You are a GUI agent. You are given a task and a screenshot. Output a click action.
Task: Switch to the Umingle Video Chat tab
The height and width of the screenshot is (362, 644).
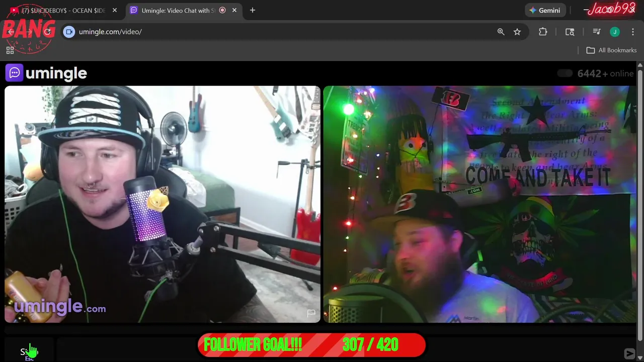179,10
